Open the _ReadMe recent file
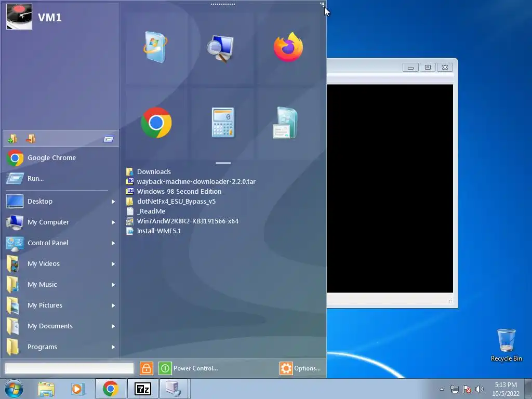This screenshot has height=399, width=532. [145, 211]
